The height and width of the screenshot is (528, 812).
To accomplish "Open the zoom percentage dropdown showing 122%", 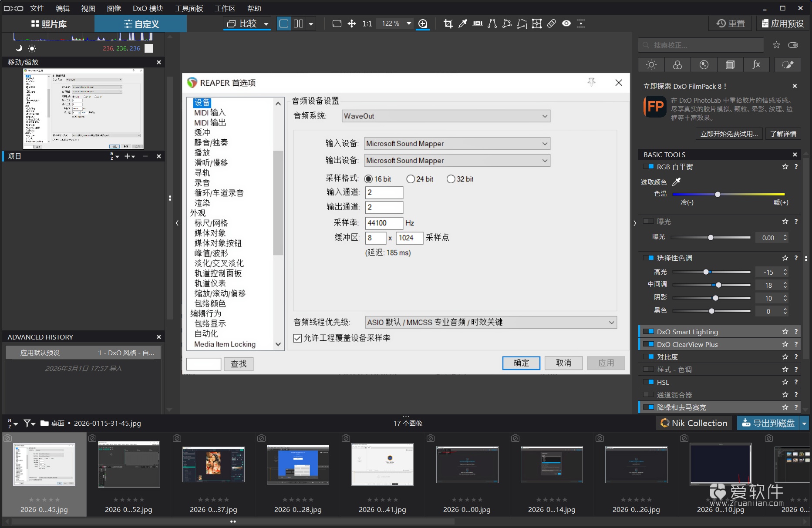I will pos(408,24).
